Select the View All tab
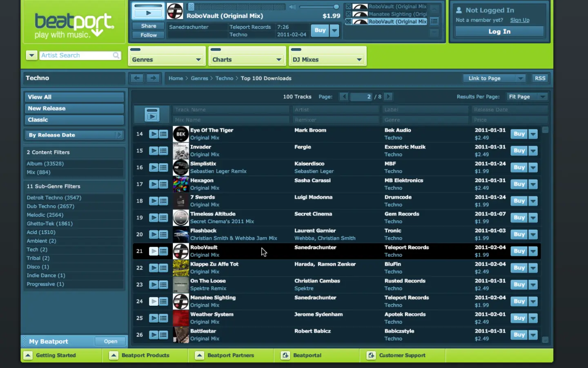Viewport: 588px width, 368px height. tap(74, 97)
